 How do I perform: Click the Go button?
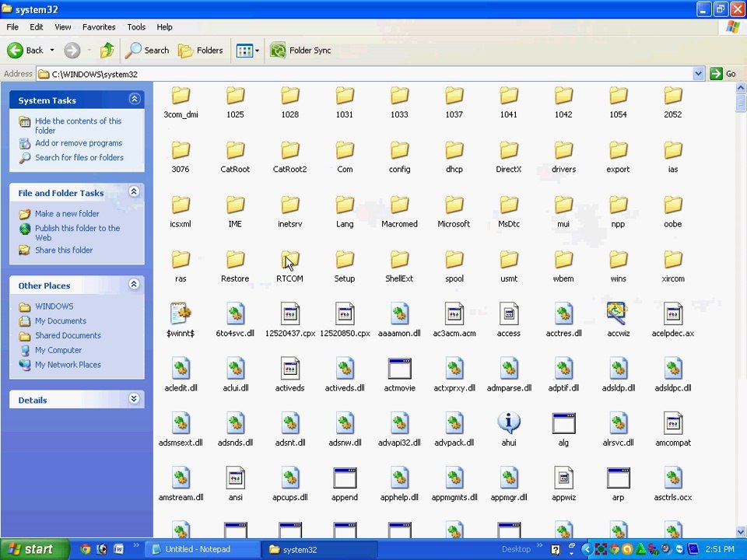tap(723, 74)
